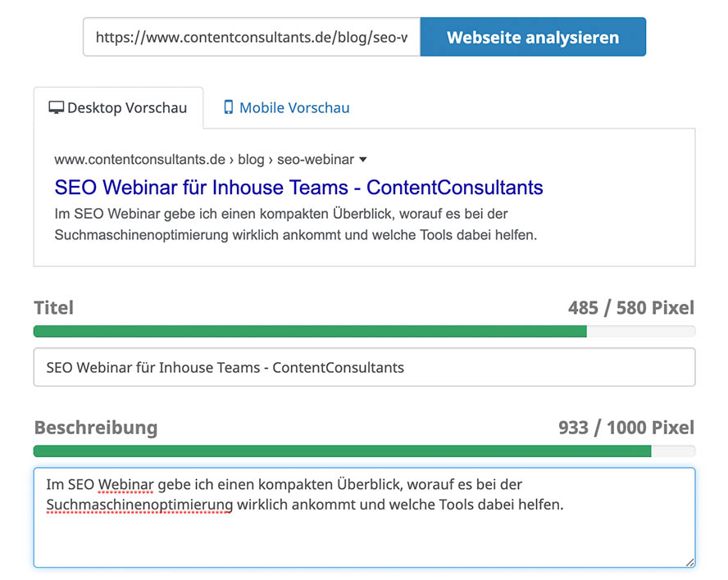Switch to the Desktop Vorschau tab

(x=118, y=108)
